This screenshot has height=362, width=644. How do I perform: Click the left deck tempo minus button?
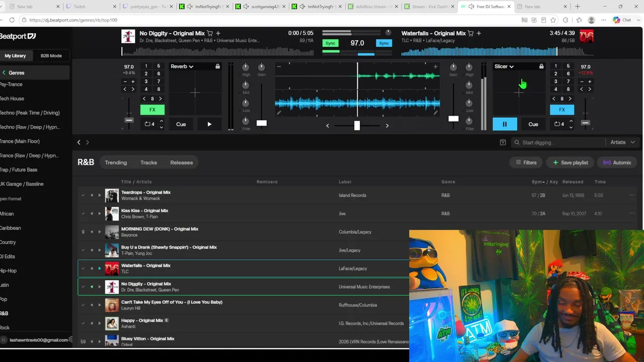pyautogui.click(x=125, y=81)
